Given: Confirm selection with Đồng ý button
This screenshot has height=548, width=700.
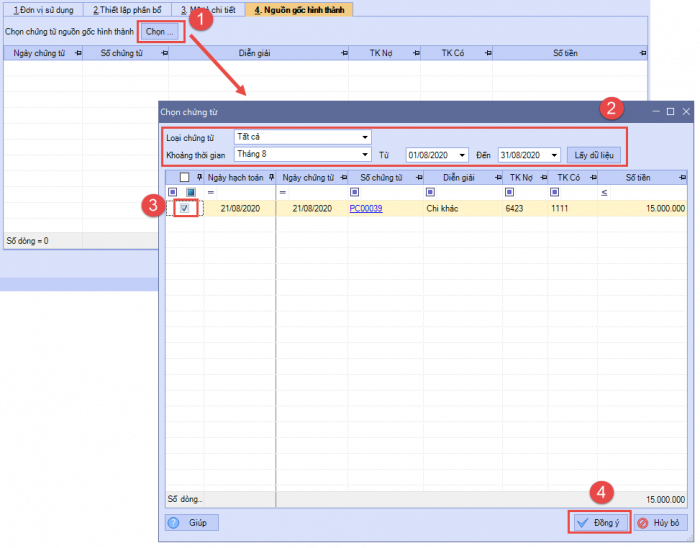Looking at the screenshot, I should (599, 522).
